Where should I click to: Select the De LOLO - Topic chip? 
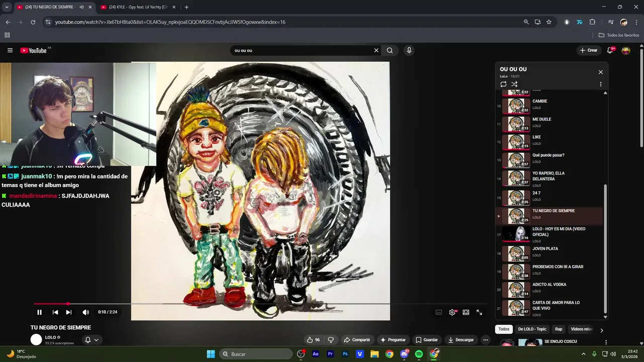pyautogui.click(x=532, y=329)
